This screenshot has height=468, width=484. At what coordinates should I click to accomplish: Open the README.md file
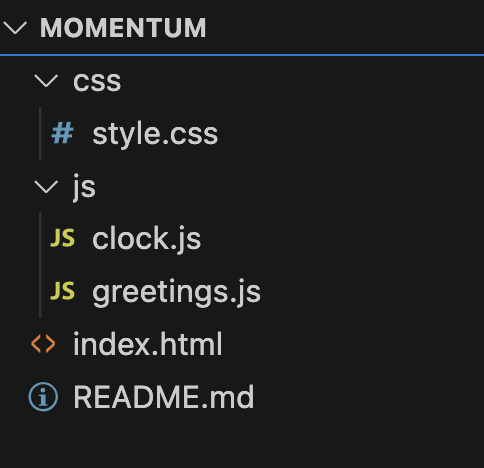coord(164,397)
